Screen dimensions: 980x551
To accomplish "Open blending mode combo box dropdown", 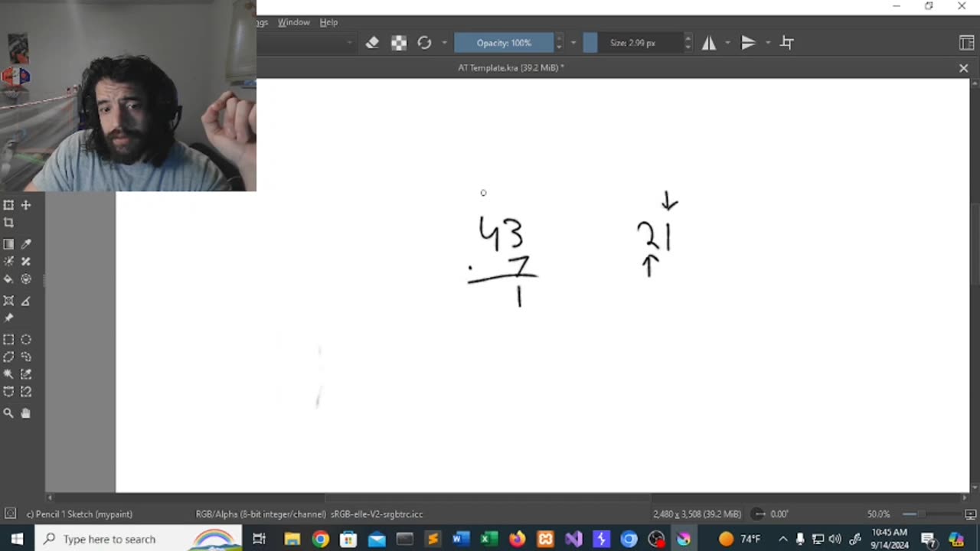I will click(349, 43).
